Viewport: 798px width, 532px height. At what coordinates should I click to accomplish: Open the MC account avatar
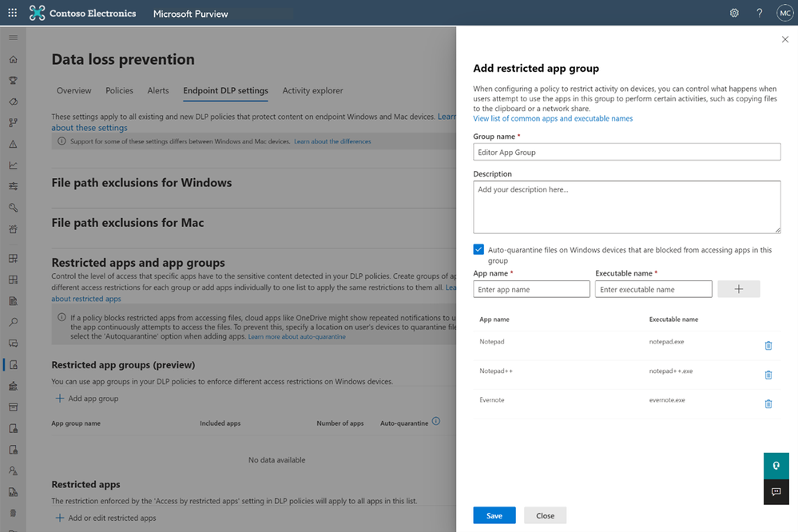pos(784,13)
